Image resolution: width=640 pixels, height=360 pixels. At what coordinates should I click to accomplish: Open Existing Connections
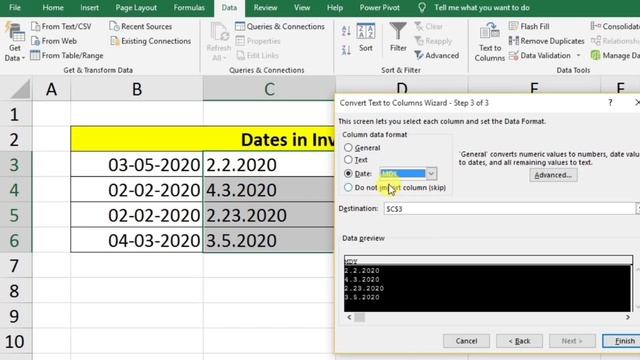click(x=150, y=41)
